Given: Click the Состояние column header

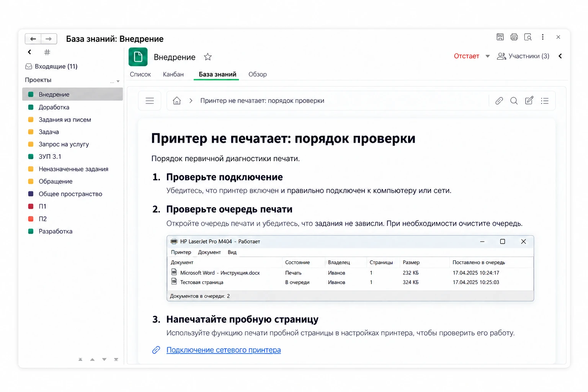Looking at the screenshot, I should click(x=297, y=263).
